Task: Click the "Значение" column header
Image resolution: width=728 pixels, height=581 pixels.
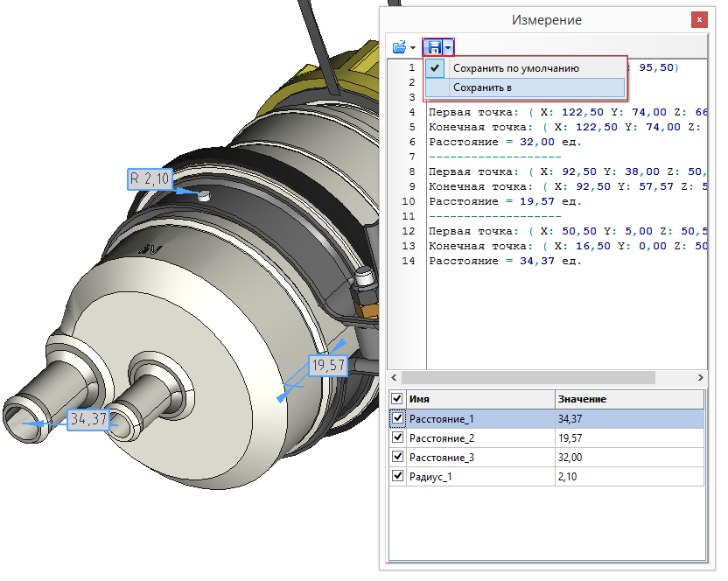Action: click(628, 399)
